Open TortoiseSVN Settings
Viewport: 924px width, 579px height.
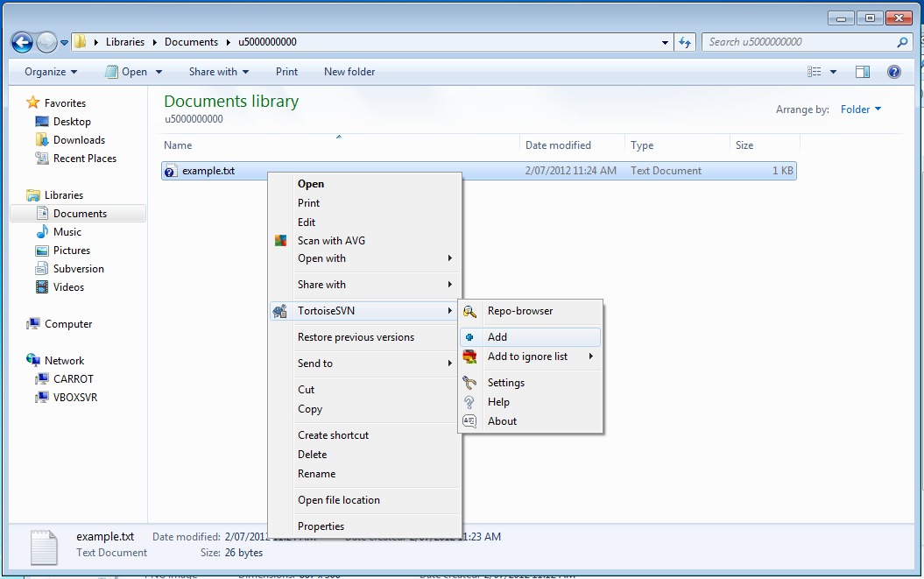tap(506, 382)
